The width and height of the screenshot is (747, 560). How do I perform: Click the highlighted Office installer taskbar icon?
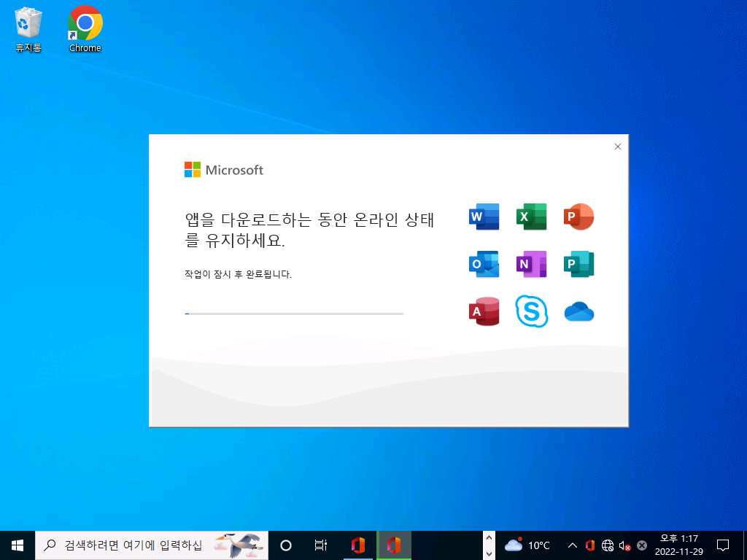(394, 545)
